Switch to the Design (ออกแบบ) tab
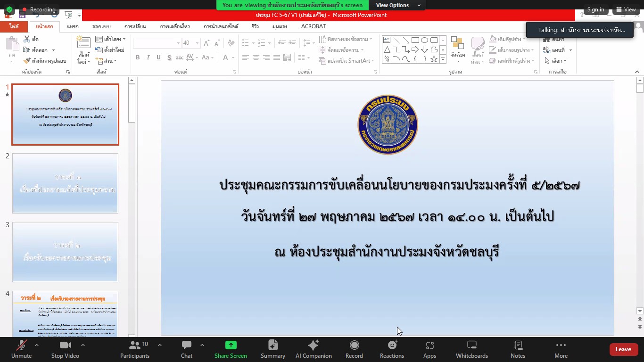The width and height of the screenshot is (644, 362). [101, 27]
